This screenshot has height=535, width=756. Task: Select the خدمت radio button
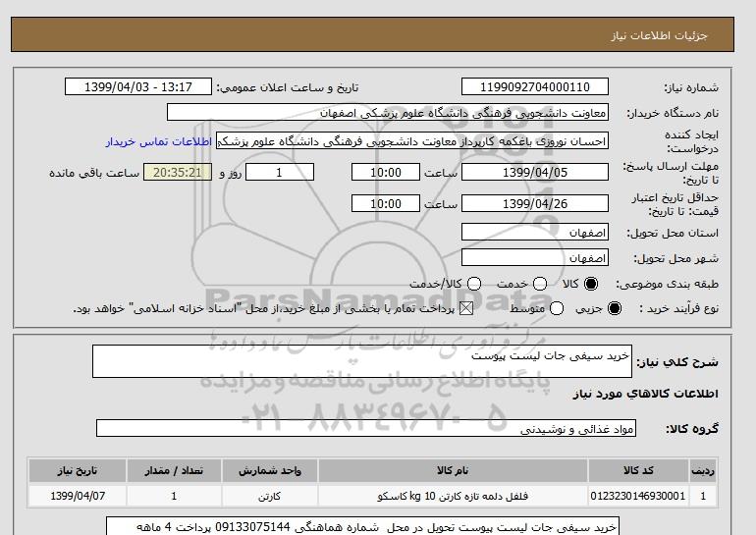click(540, 284)
